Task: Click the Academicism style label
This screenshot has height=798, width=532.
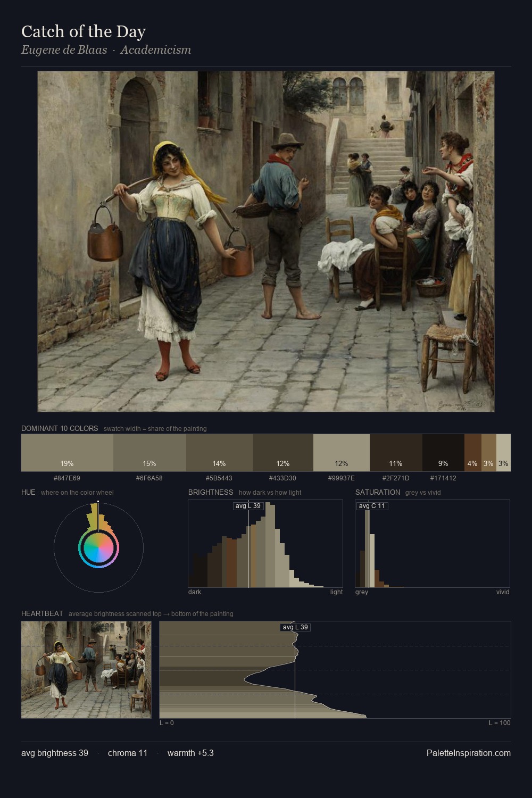Action: 155,50
